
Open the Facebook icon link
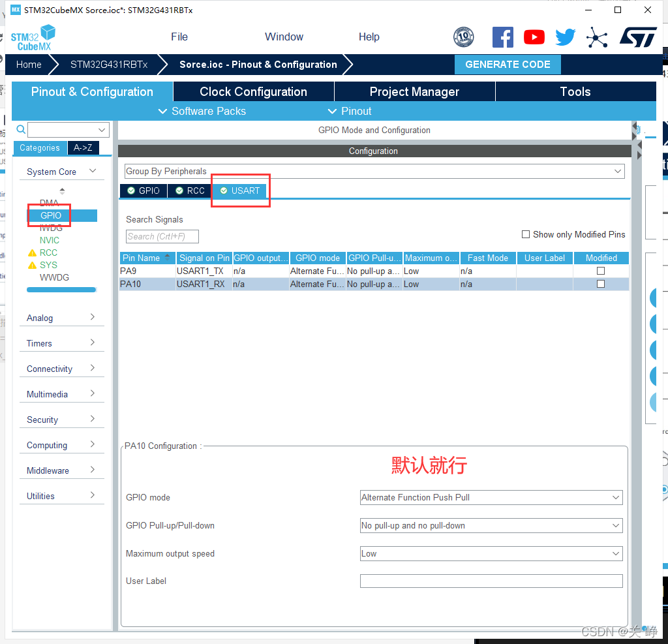tap(503, 37)
